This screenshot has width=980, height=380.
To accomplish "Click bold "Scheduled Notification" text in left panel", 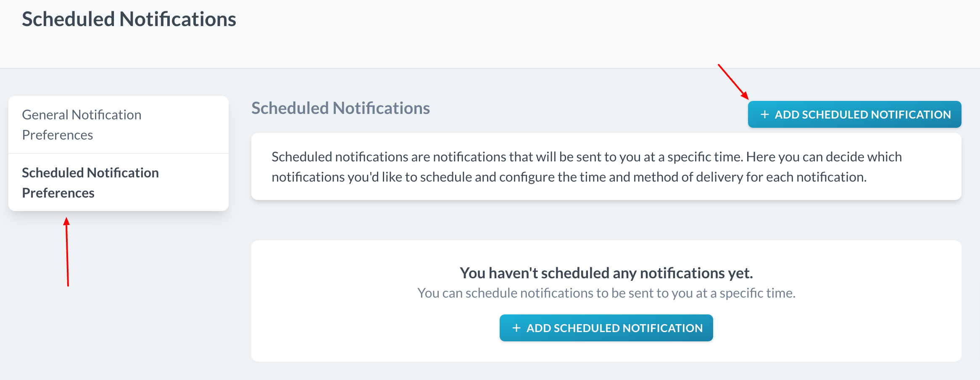I will [x=90, y=173].
